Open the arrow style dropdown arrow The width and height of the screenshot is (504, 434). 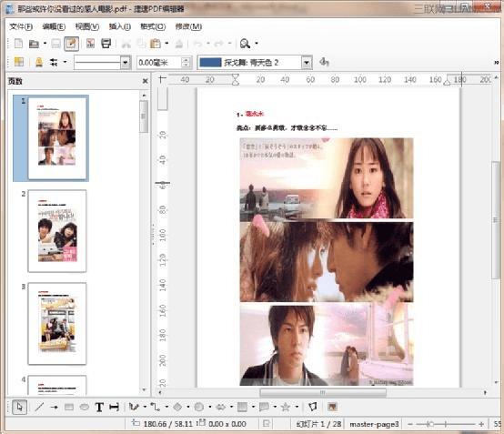[x=66, y=62]
